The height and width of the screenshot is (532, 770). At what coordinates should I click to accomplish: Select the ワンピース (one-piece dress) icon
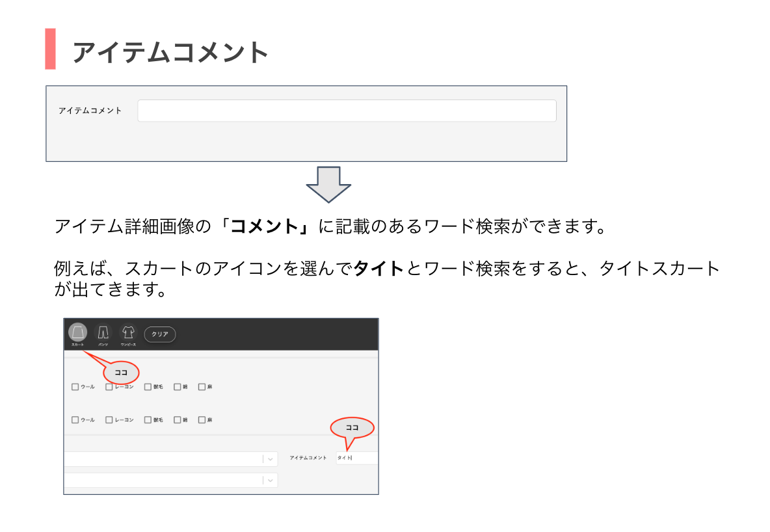tap(128, 332)
